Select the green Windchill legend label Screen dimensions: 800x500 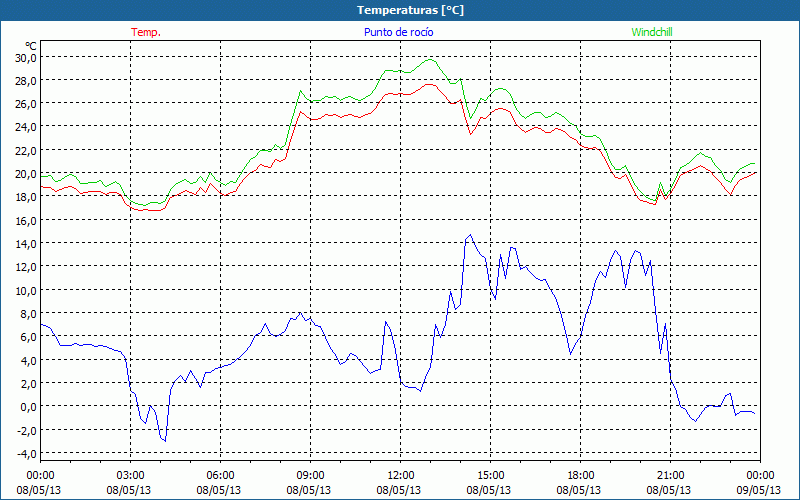(652, 32)
